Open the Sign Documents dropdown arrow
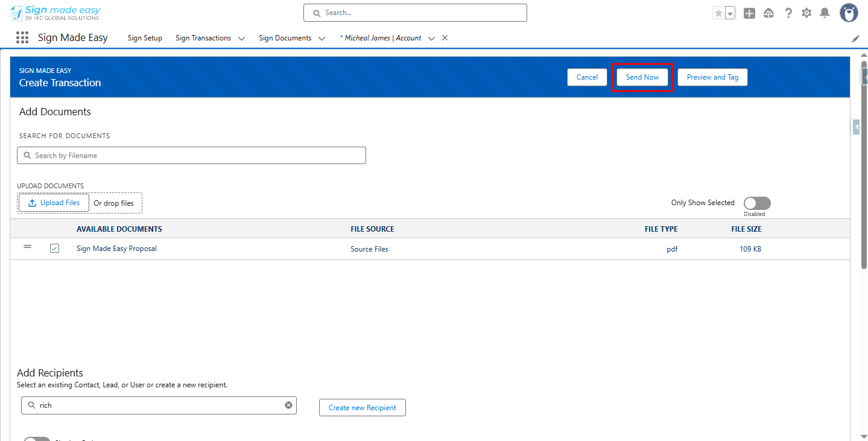Screen dimensions: 868x441 pyautogui.click(x=322, y=38)
